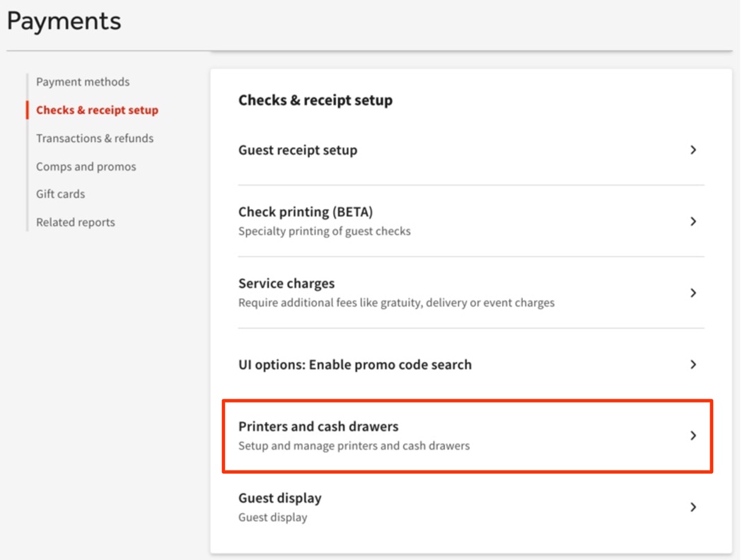Click the Printers and cash drawers title

pyautogui.click(x=318, y=426)
